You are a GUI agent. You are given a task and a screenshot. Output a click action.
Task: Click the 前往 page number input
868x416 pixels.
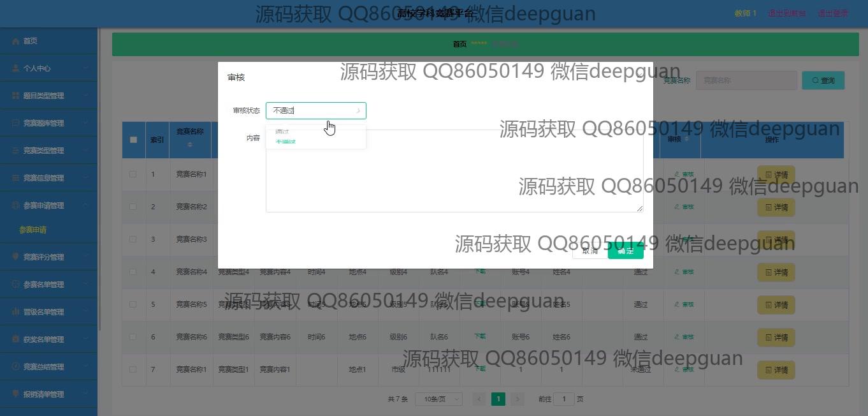pyautogui.click(x=563, y=399)
